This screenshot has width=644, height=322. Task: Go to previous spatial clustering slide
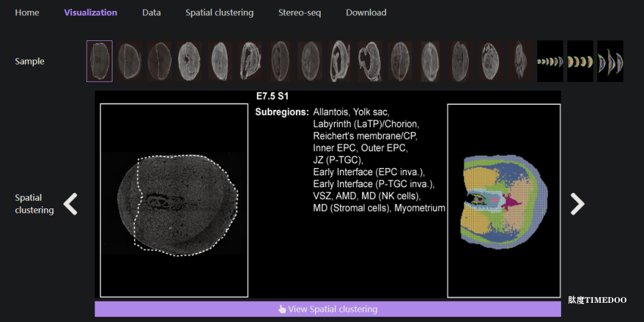[x=70, y=204]
